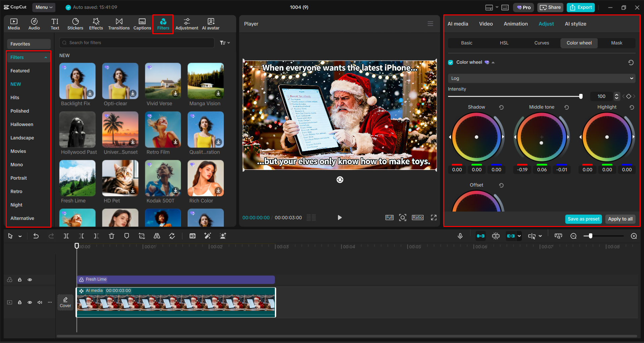The width and height of the screenshot is (644, 343).
Task: Click the AI avatar icon
Action: click(x=210, y=23)
